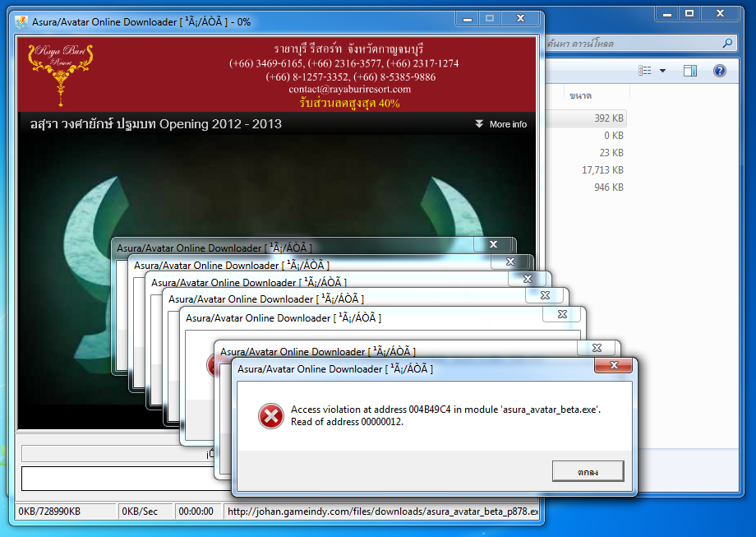The image size is (756, 537).
Task: Close the second stacked error dialog from the front
Action: tap(597, 348)
